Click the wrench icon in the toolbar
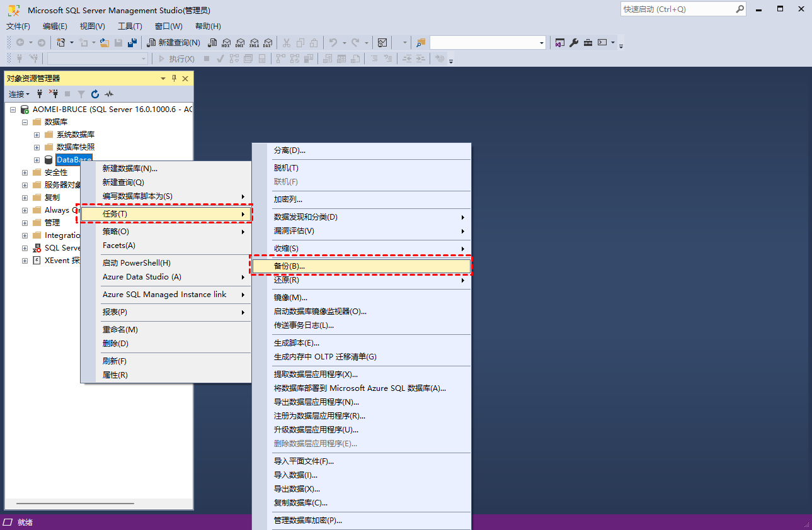This screenshot has width=812, height=530. pyautogui.click(x=574, y=43)
